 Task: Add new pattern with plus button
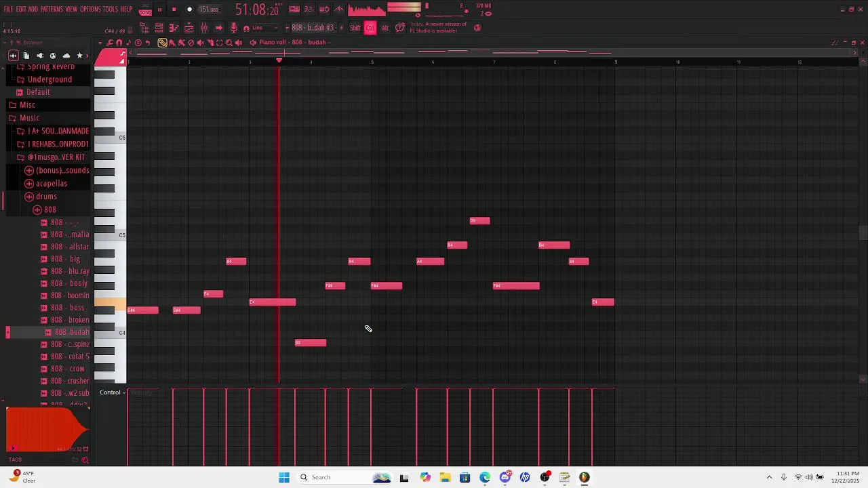(x=341, y=28)
